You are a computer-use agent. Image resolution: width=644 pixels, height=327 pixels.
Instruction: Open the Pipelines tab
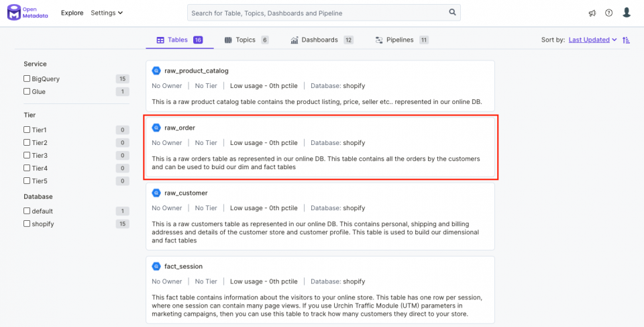point(402,40)
